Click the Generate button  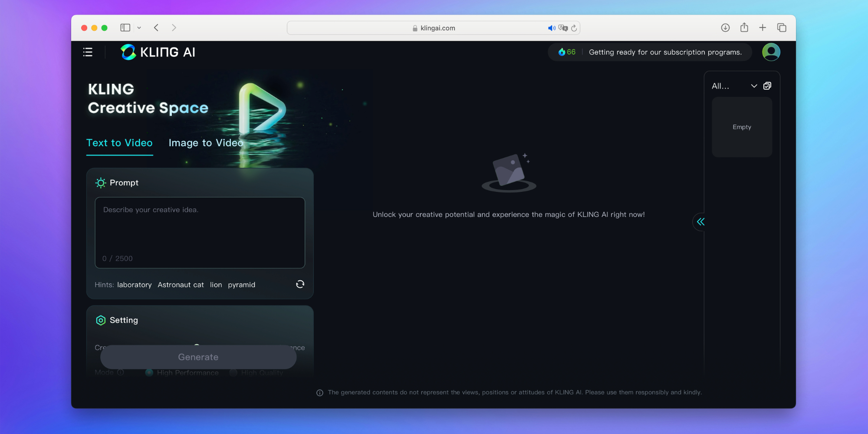tap(198, 357)
